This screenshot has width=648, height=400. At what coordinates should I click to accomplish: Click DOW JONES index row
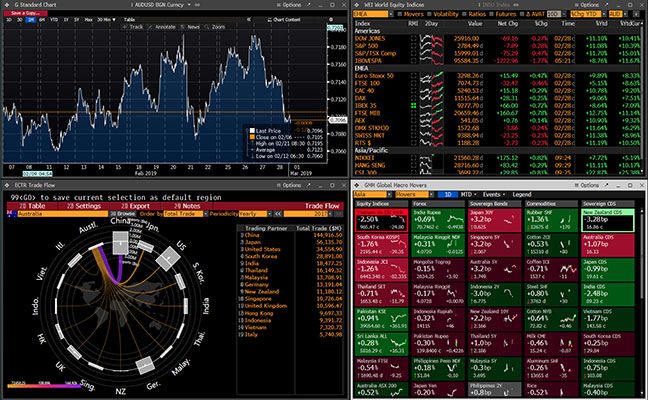point(498,38)
